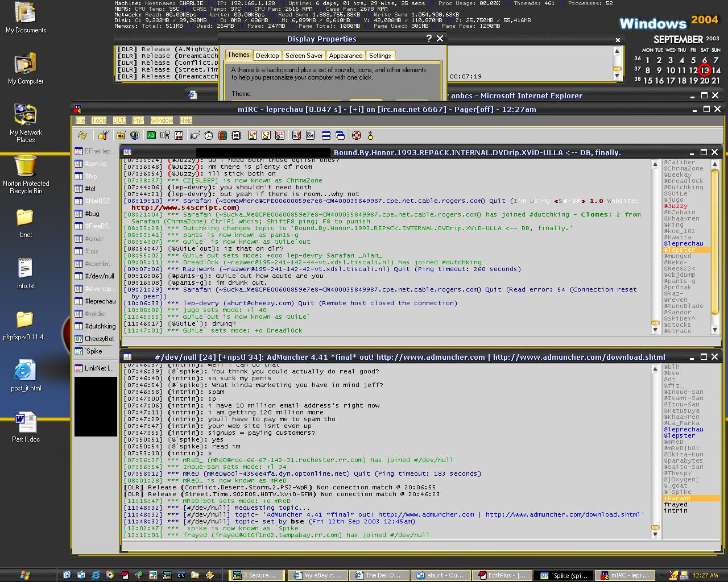Switch to #NetBSD in mIRC switchbar
The height and width of the screenshot is (582, 728).
point(96,201)
